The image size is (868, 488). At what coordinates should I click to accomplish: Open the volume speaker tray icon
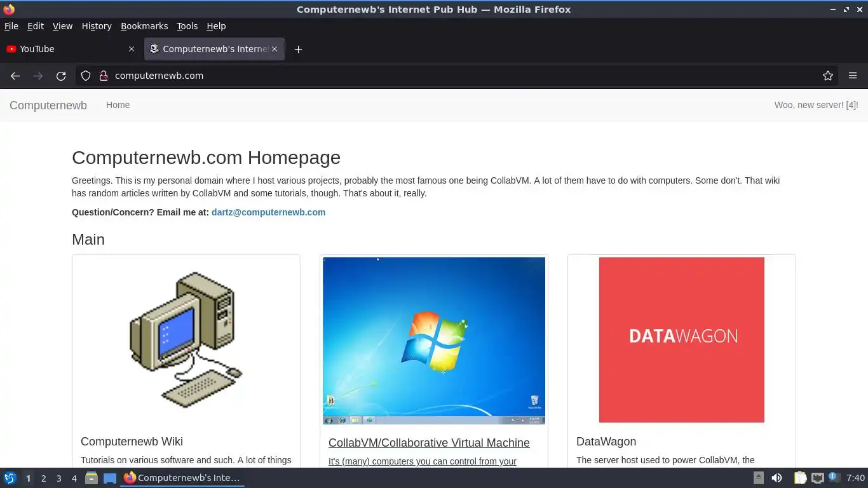(x=777, y=478)
